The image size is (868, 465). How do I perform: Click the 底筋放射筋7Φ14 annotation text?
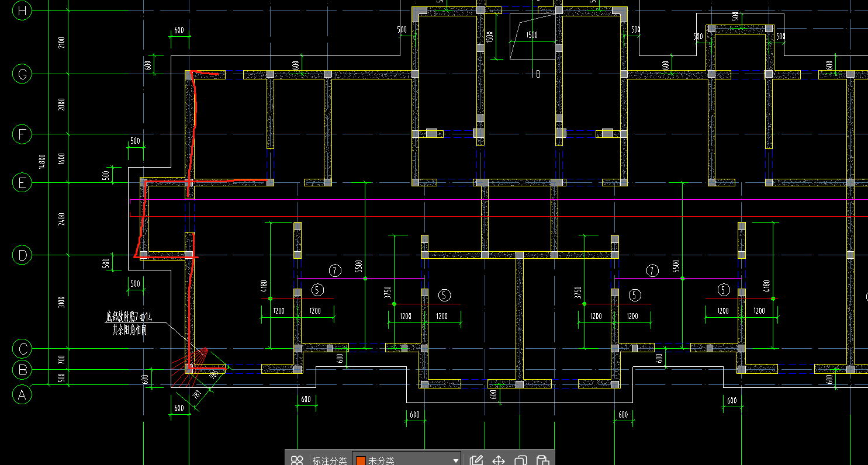[x=130, y=317]
